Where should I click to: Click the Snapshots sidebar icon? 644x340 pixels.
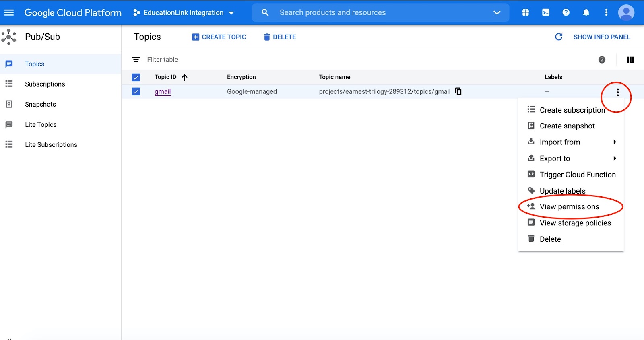(x=9, y=104)
